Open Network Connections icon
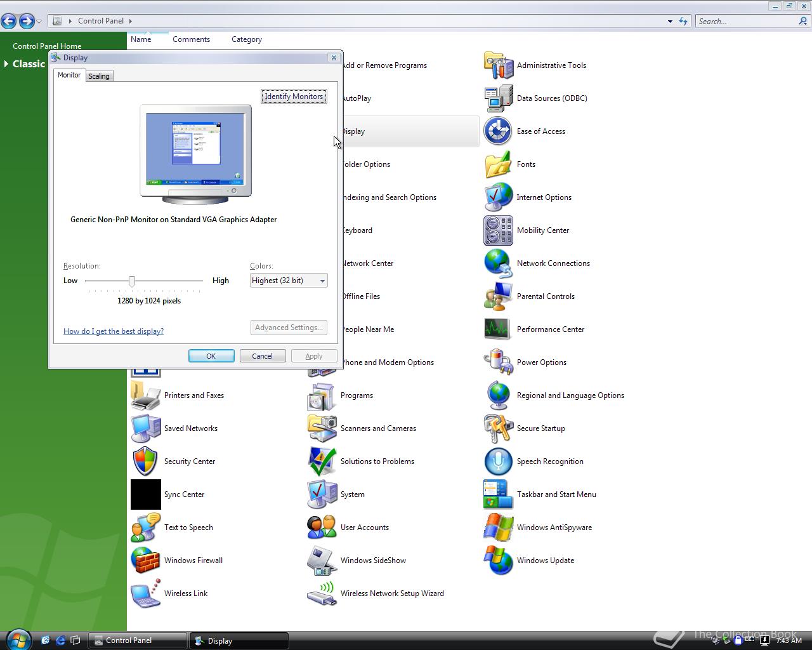Screen dimensions: 812x650 (498, 263)
